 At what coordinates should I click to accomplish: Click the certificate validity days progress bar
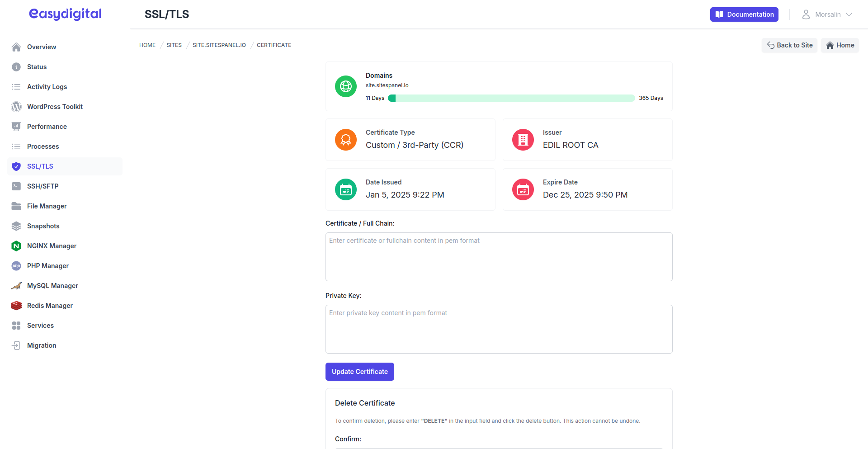coord(511,98)
